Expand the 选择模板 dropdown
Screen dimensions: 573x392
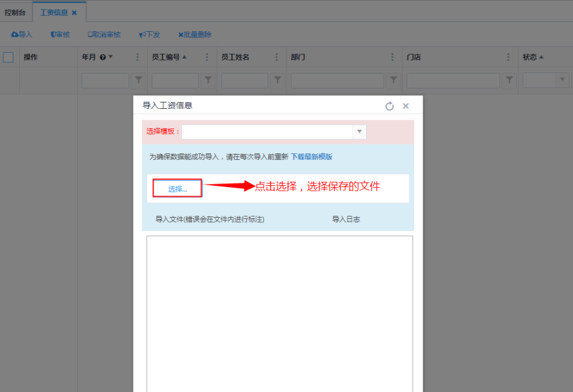(x=360, y=132)
